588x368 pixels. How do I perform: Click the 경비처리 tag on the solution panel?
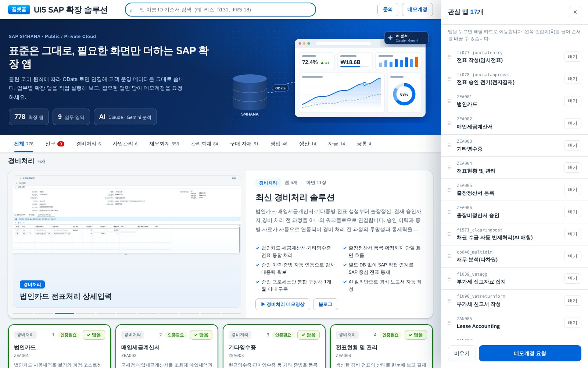tap(268, 183)
